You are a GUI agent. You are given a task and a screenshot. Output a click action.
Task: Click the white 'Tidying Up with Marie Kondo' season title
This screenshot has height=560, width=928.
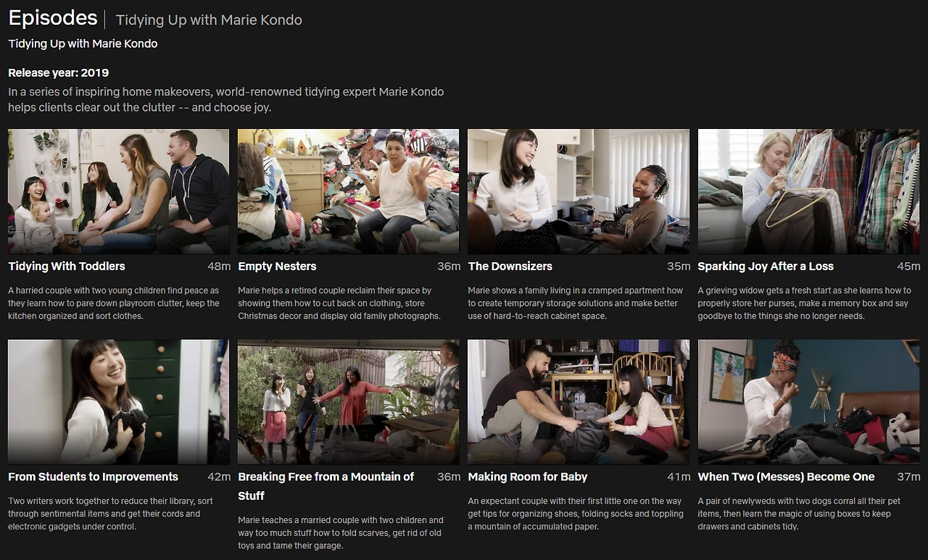[x=83, y=43]
